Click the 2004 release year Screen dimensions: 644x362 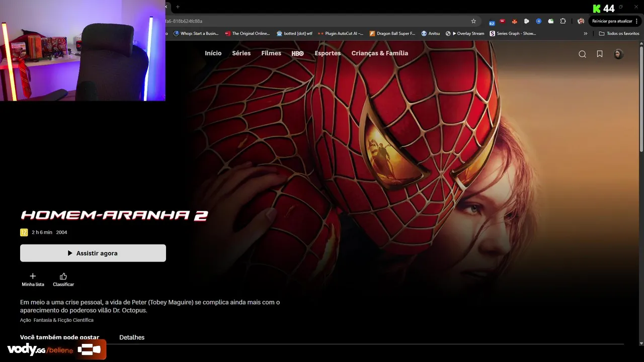pos(61,232)
